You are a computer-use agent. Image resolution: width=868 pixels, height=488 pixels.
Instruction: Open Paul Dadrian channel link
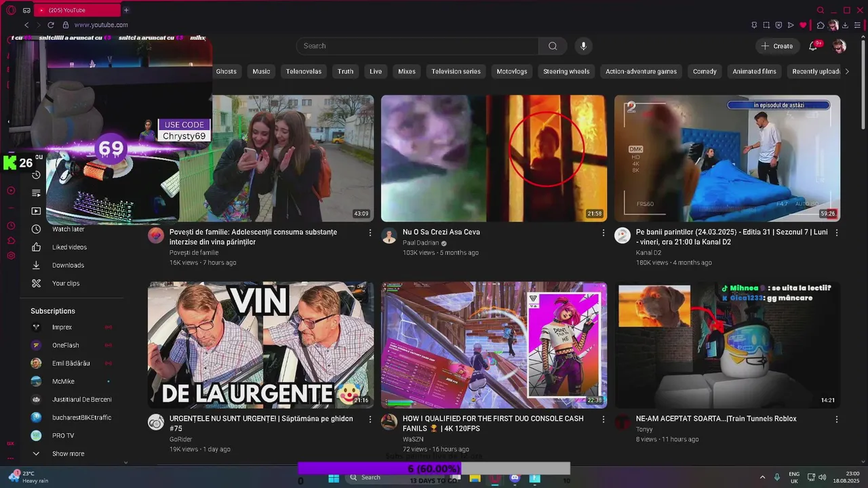(420, 243)
